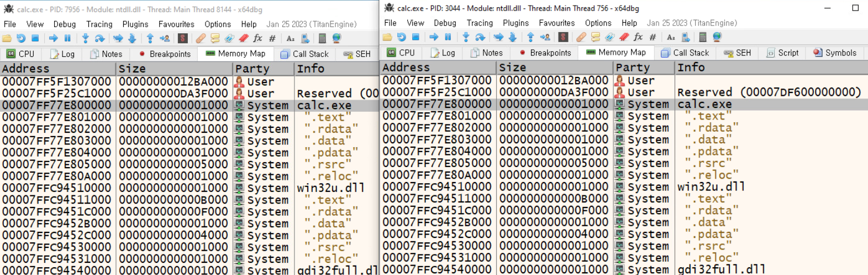The width and height of the screenshot is (868, 275).
Task: Switch to CPU tab in left window
Action: (x=20, y=54)
